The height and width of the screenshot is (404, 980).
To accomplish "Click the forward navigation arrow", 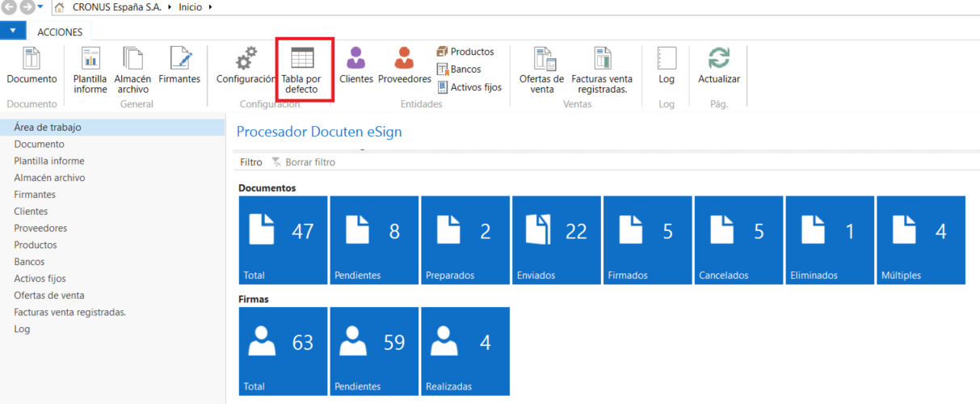I will [x=27, y=7].
